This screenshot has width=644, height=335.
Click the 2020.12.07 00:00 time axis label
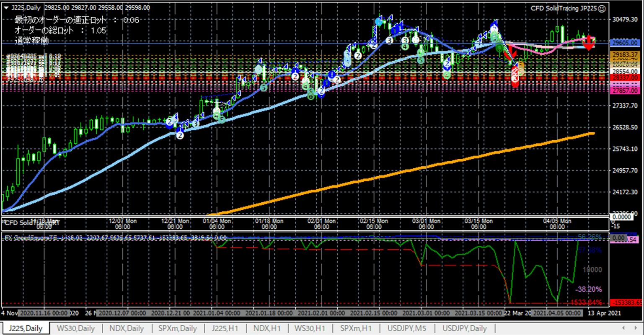point(122,313)
